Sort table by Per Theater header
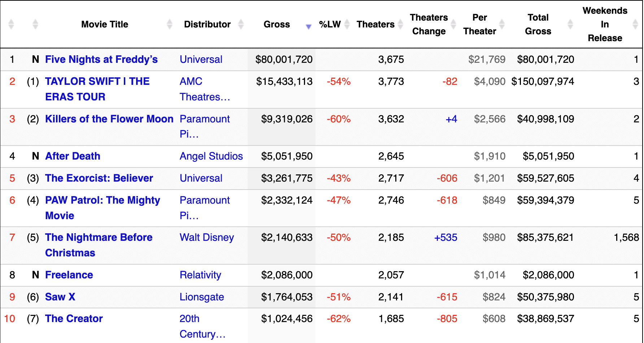644x343 pixels. (x=480, y=24)
